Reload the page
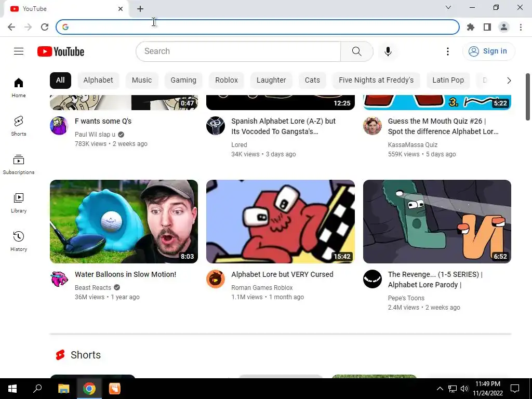The width and height of the screenshot is (532, 399). point(45,27)
